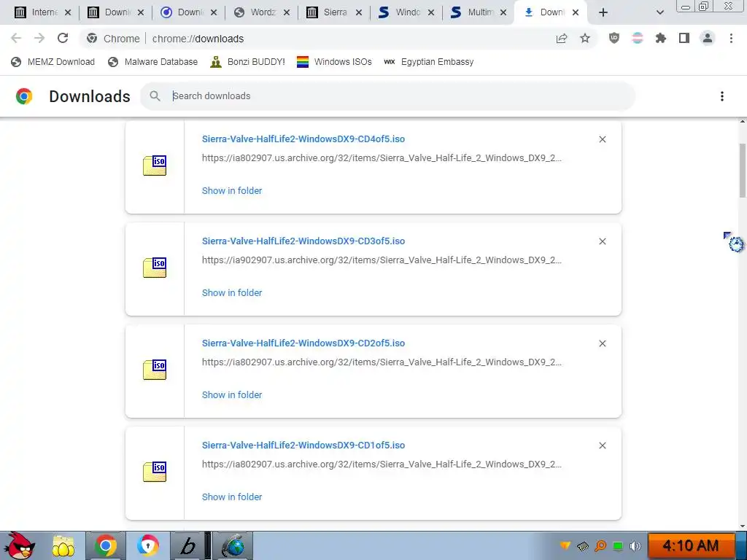
Task: Open the Windows ISOs bookmark
Action: [x=334, y=62]
